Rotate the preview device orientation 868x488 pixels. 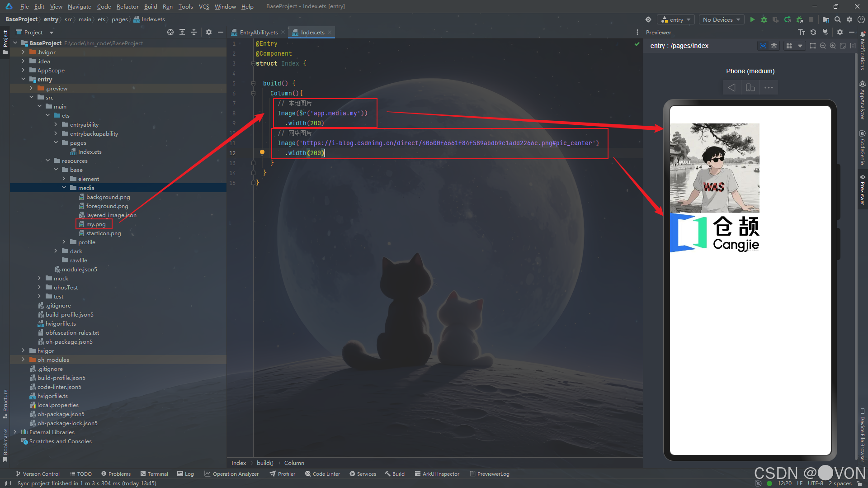pos(750,87)
